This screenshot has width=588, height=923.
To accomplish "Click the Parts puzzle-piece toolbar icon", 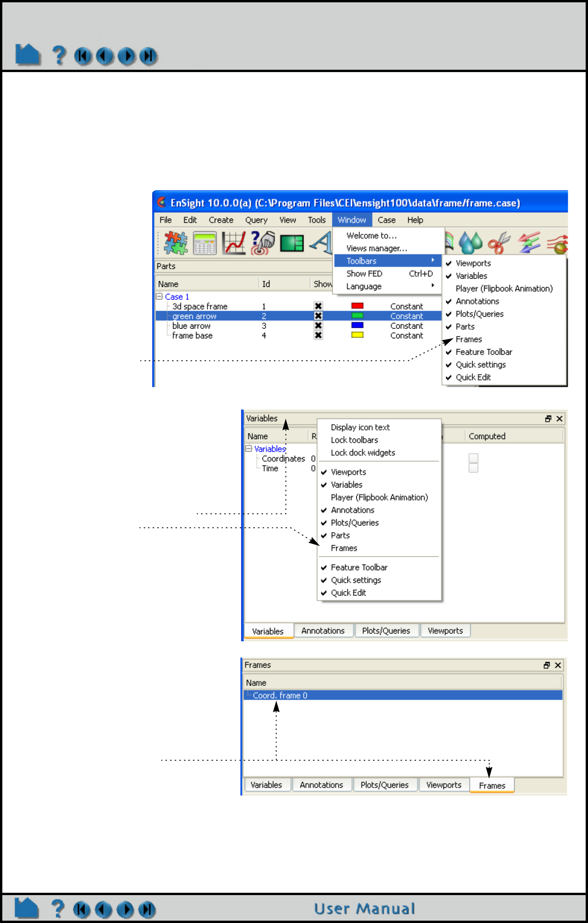I will (175, 243).
